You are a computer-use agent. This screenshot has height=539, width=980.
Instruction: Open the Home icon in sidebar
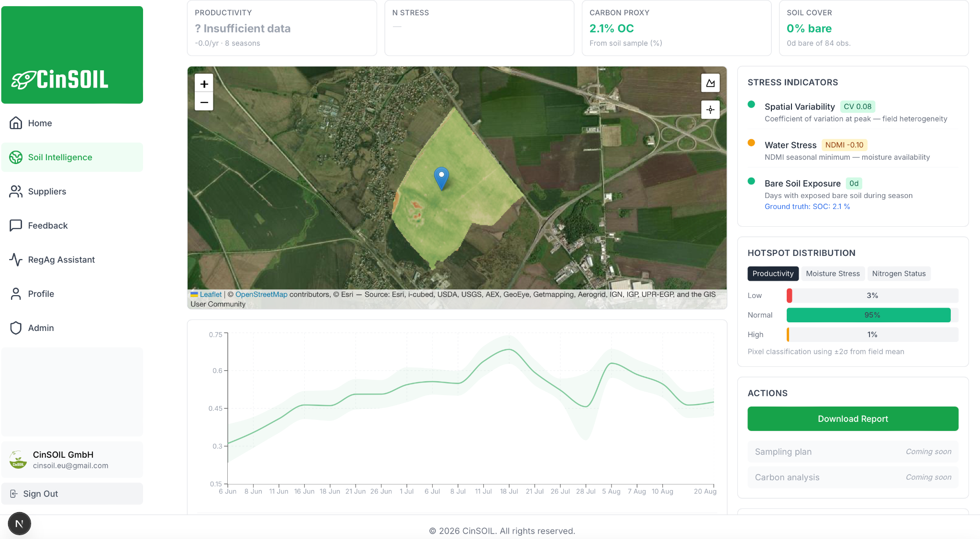16,123
